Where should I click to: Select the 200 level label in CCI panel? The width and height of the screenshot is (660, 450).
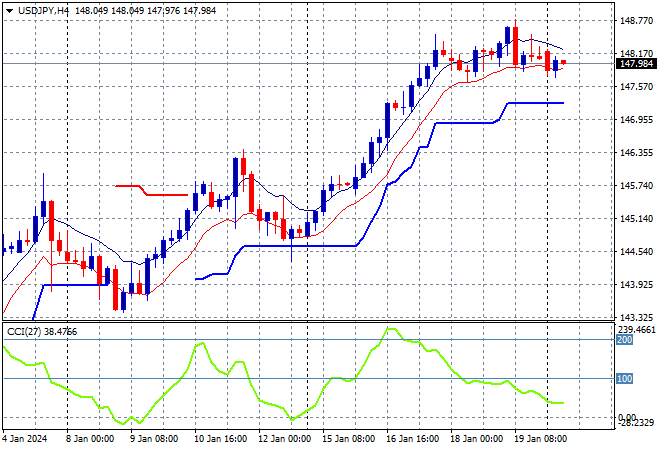click(624, 339)
